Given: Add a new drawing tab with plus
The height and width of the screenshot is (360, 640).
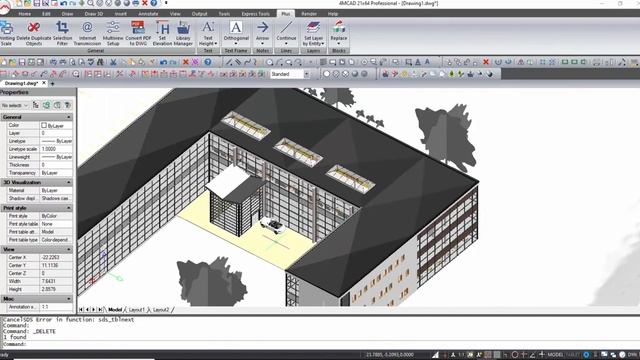Looking at the screenshot, I should (52, 83).
